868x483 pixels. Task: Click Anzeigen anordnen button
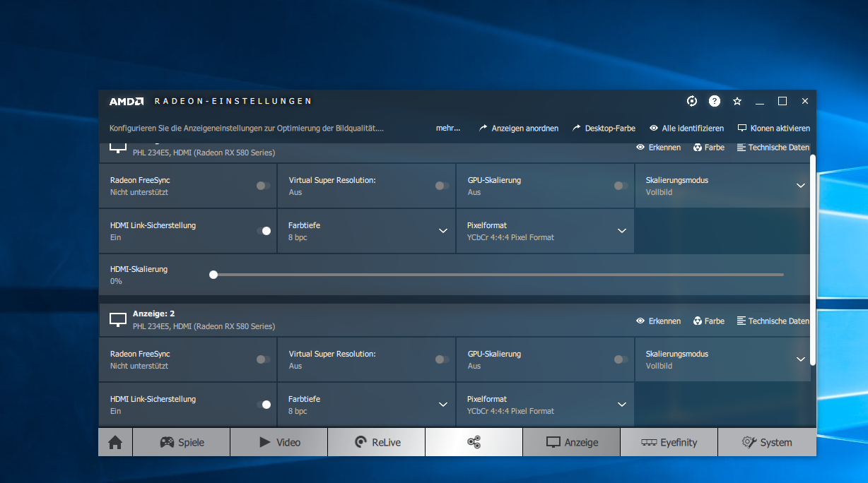519,129
